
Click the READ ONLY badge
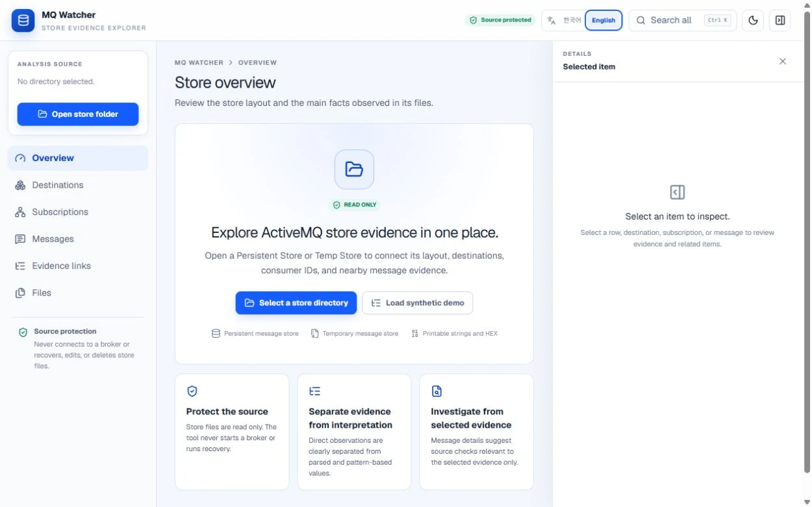pyautogui.click(x=354, y=204)
